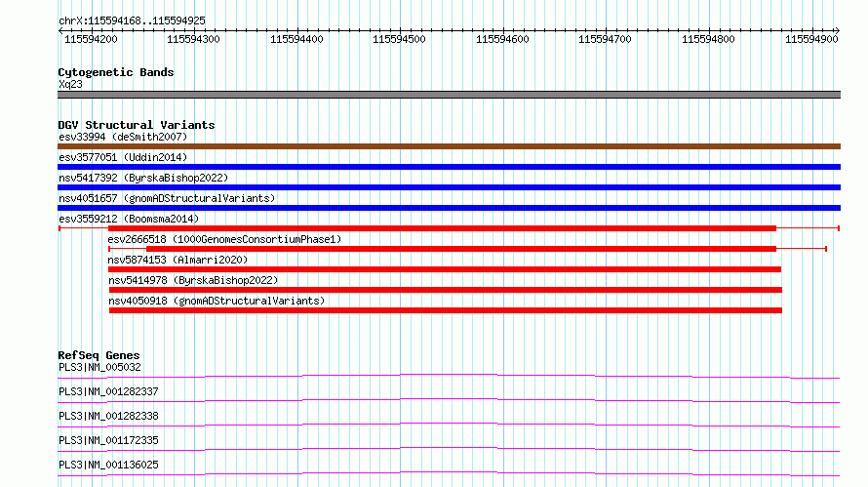
Task: Open variant nsv5414978 (ByrskaBishop2022) label
Action: (x=193, y=280)
